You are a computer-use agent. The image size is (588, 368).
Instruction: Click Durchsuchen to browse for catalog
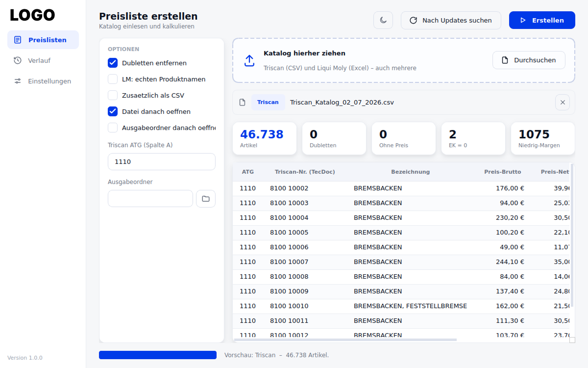click(529, 60)
